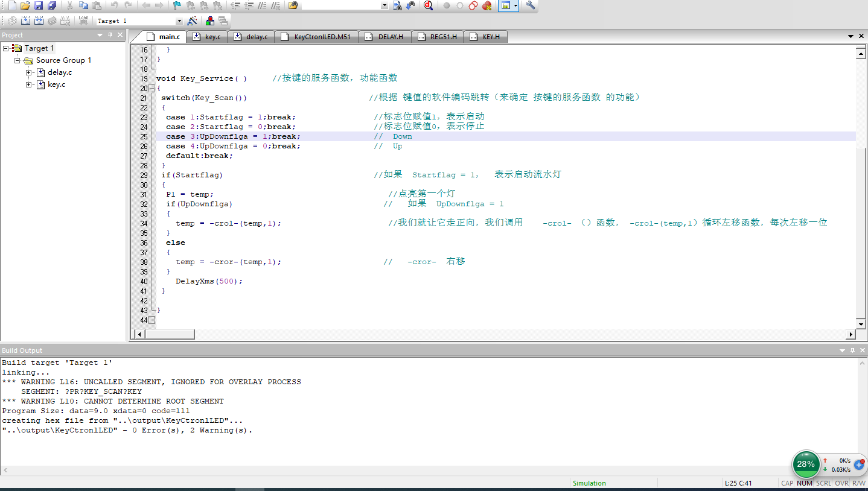Switch to the DELAY.H tab

point(385,37)
